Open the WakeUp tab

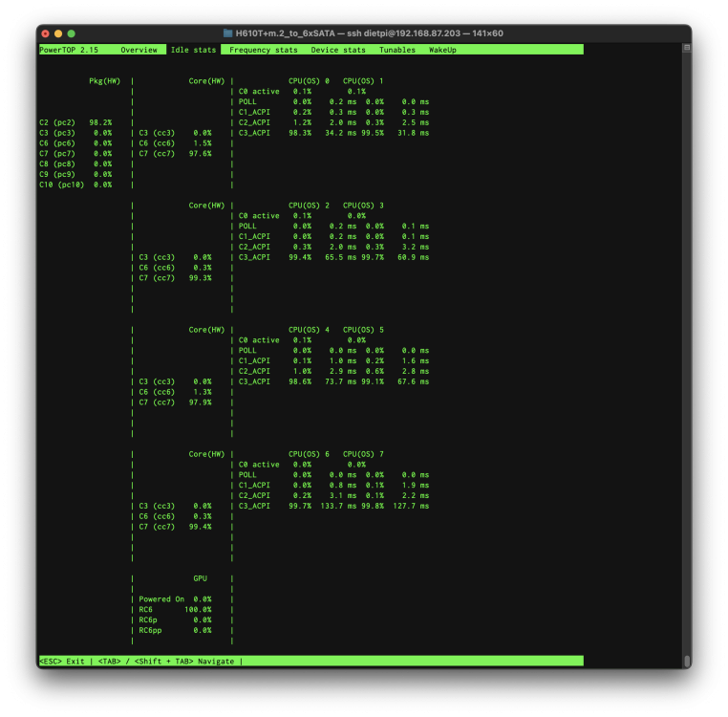442,50
